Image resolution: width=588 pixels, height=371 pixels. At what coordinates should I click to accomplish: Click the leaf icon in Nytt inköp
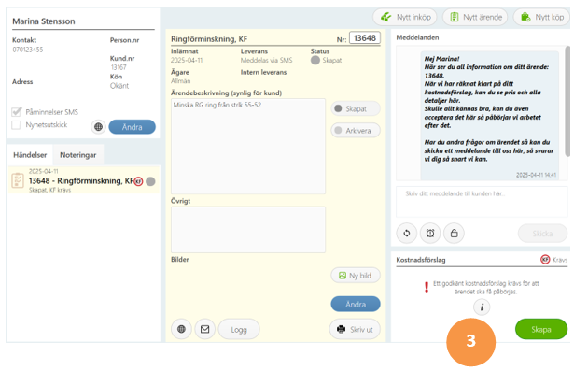pyautogui.click(x=385, y=17)
